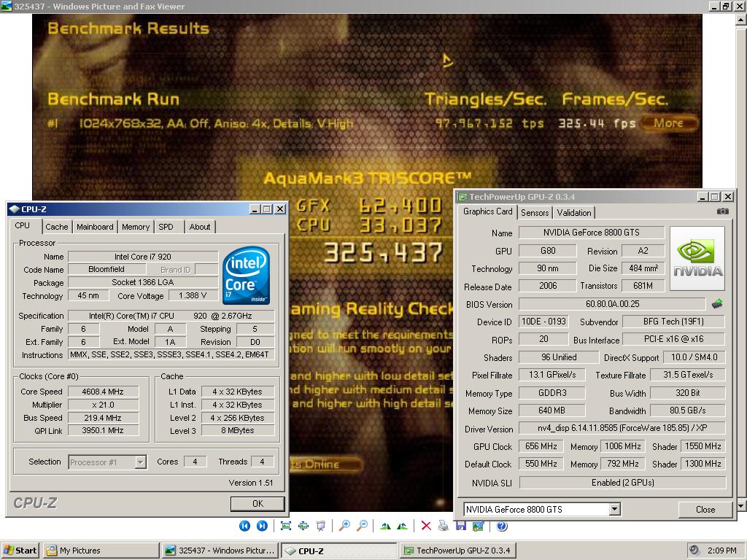Open CPU-Z Memory tab
The image size is (747, 560).
135,227
